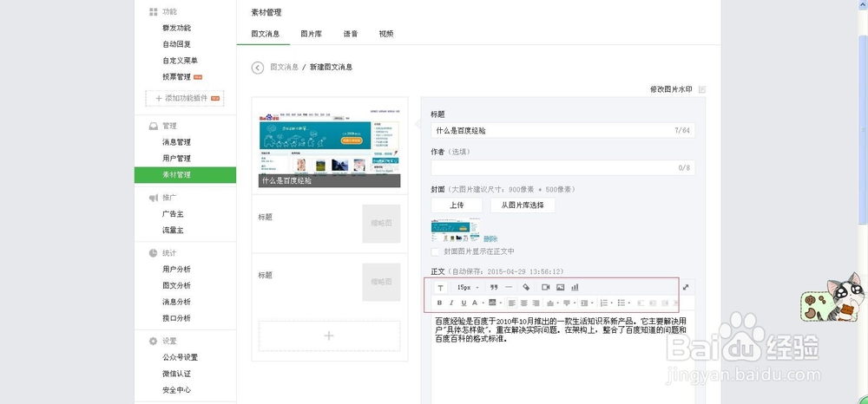
Task: Open 公众号设置 settings page
Action: 180,357
